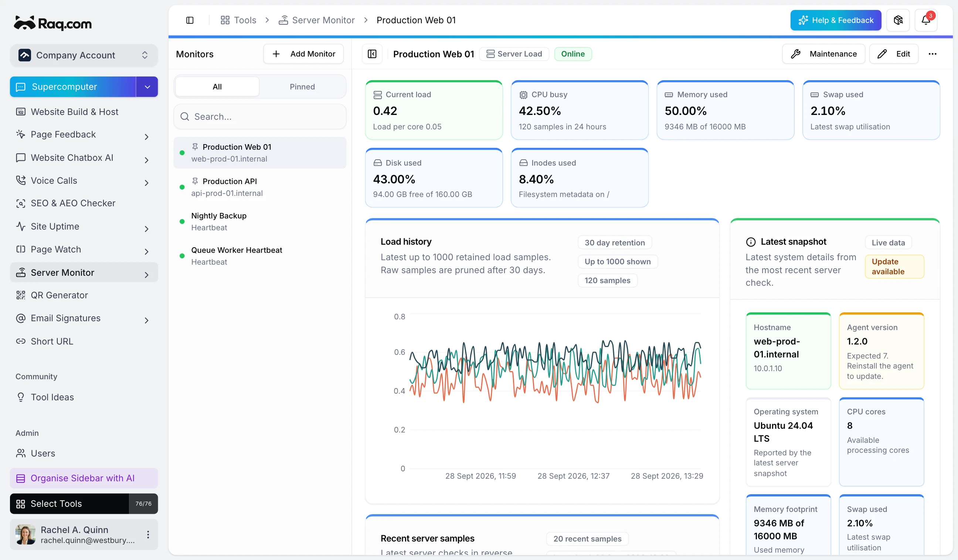Click the Tool Ideas lightbulb icon
The height and width of the screenshot is (560, 958).
(x=21, y=397)
